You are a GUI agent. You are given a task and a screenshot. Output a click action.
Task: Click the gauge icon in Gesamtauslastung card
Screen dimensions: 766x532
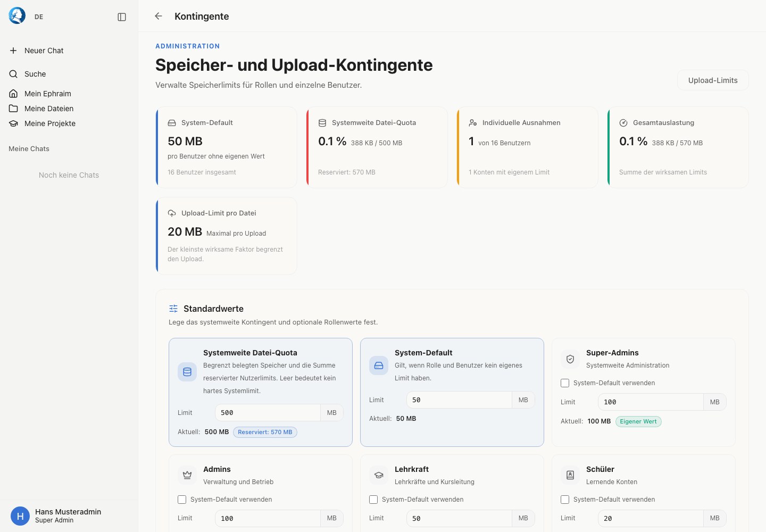623,123
